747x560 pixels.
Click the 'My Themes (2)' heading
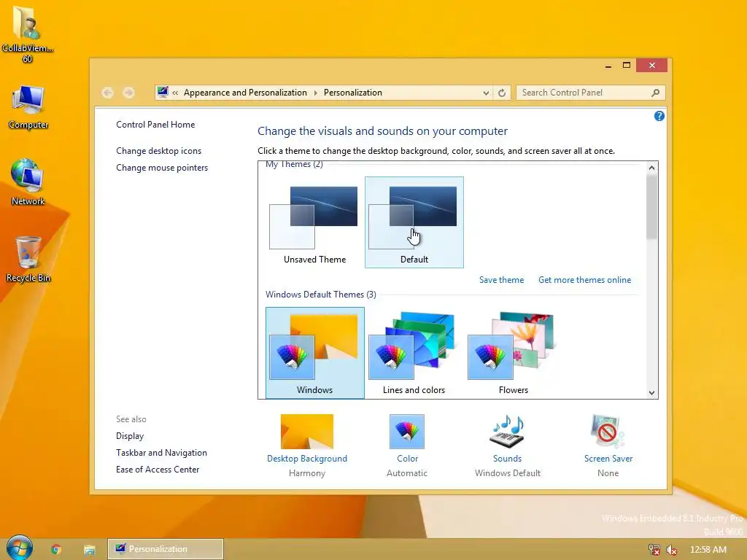click(x=294, y=164)
